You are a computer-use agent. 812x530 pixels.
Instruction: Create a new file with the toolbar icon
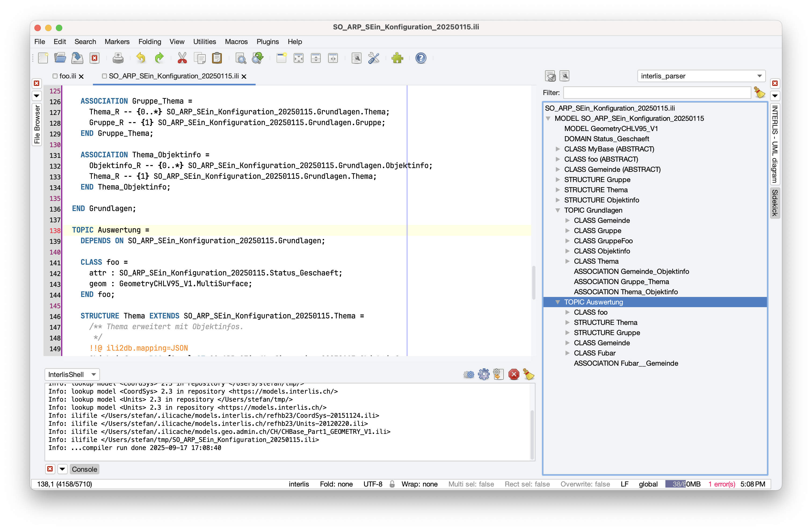coord(43,58)
